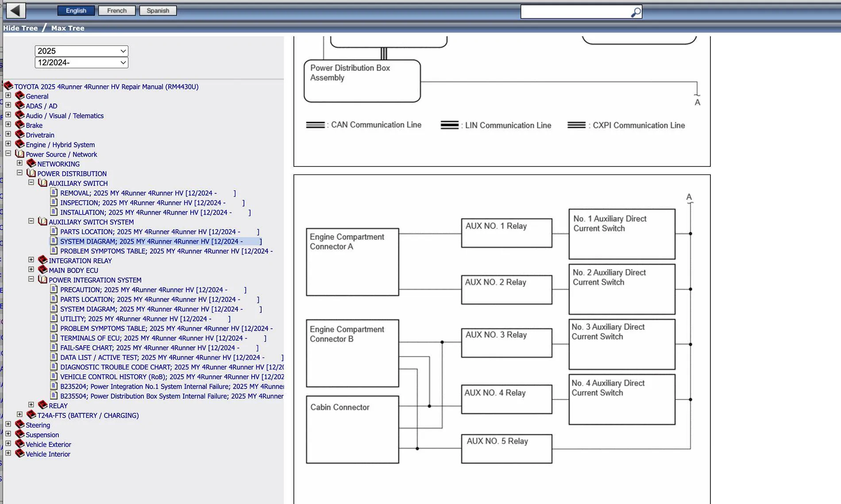The height and width of the screenshot is (504, 841).
Task: Collapse the POWER DISTRIBUTION node
Action: coord(19,173)
